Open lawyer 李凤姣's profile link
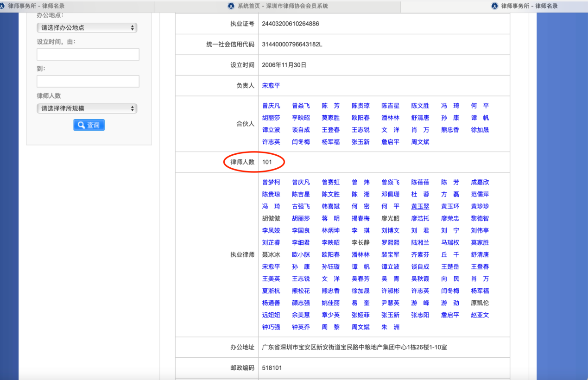Viewport: 588px width, 380px height. (x=271, y=230)
